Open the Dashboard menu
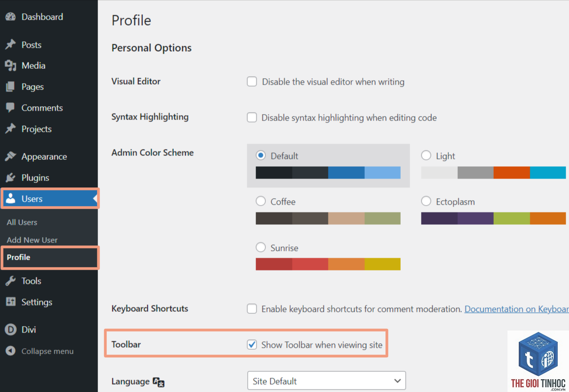This screenshot has width=569, height=392. coord(42,17)
